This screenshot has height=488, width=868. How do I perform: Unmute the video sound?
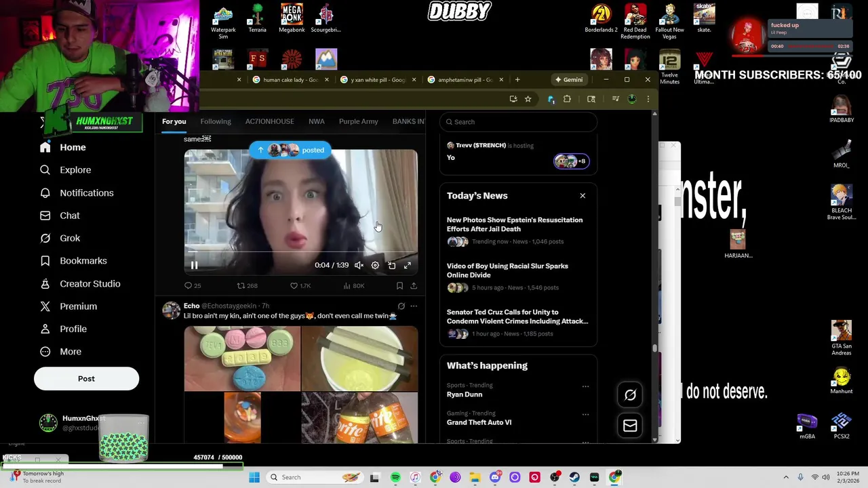point(359,266)
